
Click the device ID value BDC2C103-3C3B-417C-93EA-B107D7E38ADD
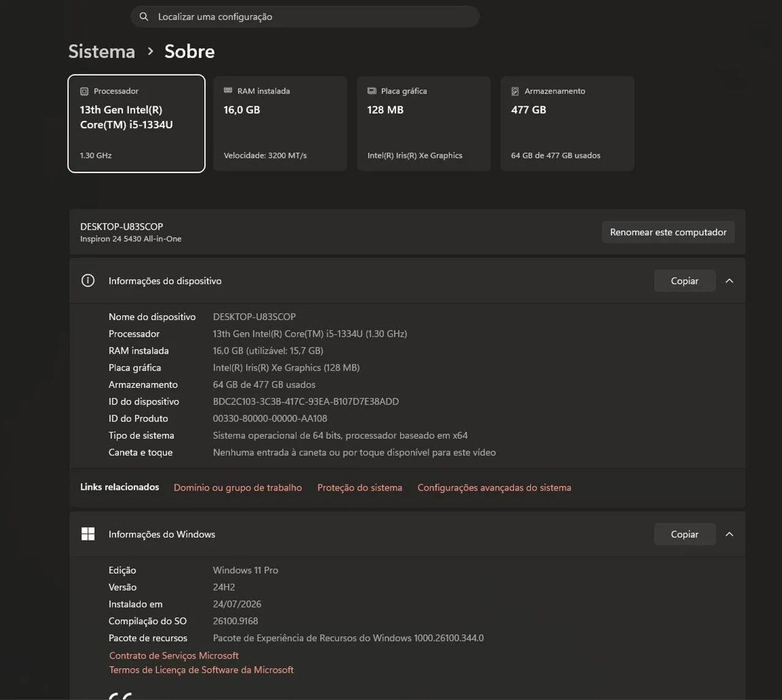305,401
